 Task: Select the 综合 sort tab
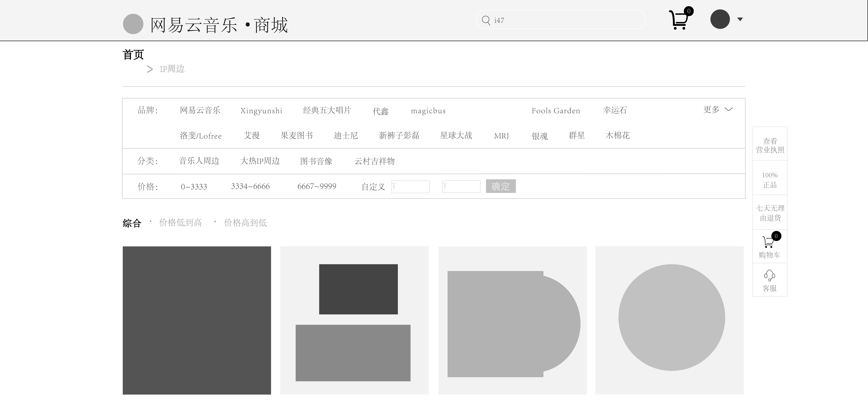coord(132,223)
